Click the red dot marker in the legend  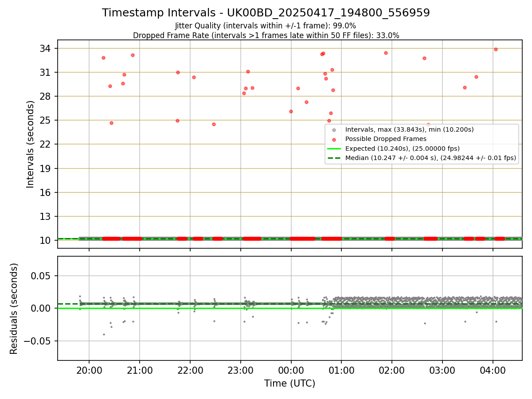pos(334,139)
